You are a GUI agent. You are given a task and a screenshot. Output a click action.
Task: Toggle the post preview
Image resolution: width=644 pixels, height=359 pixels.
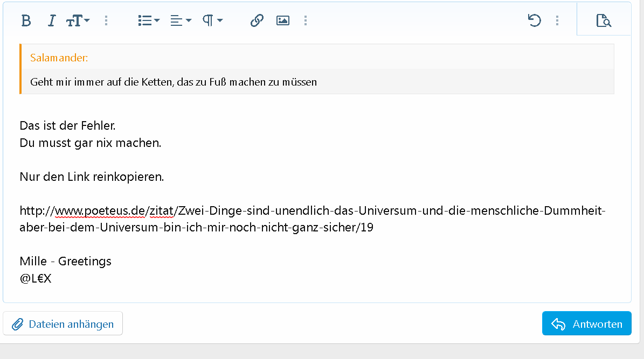604,21
